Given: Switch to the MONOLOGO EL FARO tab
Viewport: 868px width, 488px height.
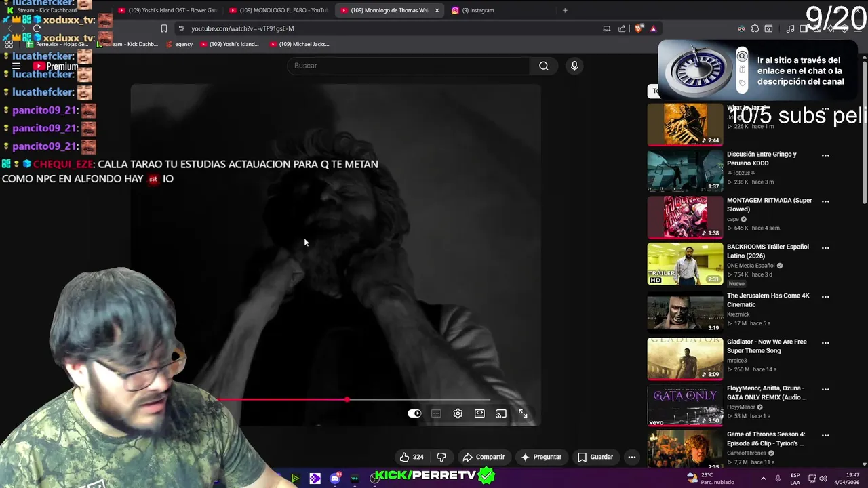Looking at the screenshot, I should click(x=279, y=10).
